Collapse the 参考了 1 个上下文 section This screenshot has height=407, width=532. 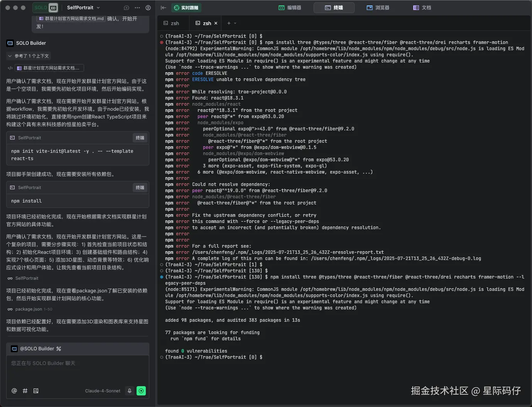coord(28,56)
